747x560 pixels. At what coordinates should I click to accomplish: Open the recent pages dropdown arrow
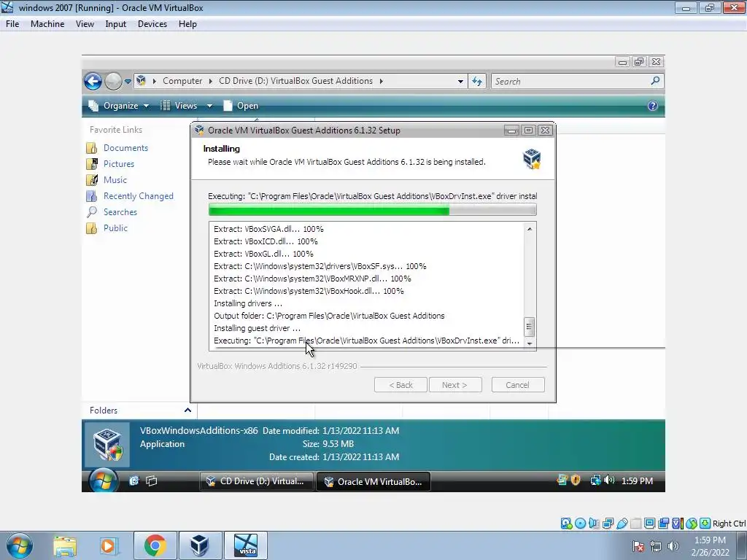[x=128, y=82]
